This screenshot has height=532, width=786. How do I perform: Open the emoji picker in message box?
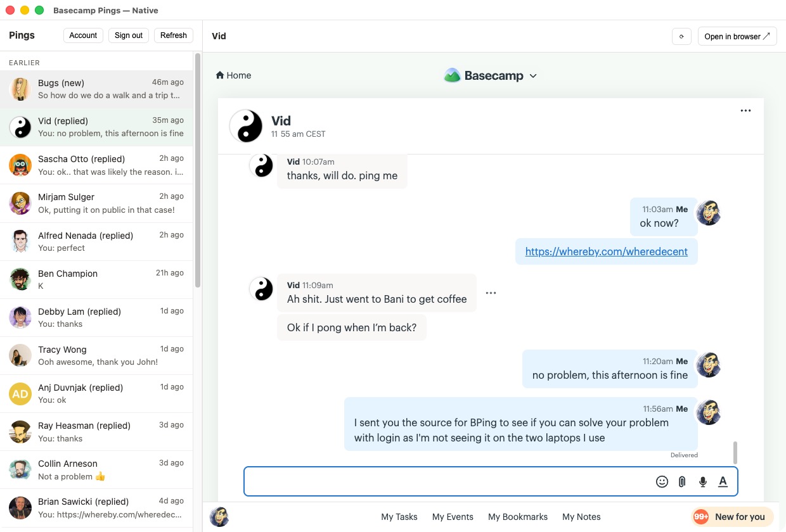662,481
